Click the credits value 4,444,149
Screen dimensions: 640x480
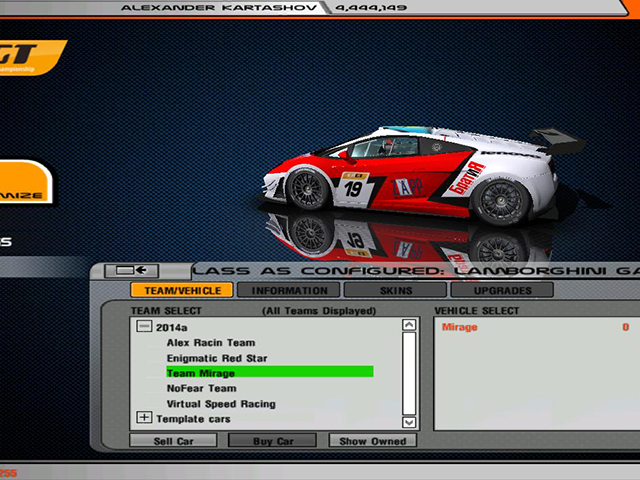(371, 7)
